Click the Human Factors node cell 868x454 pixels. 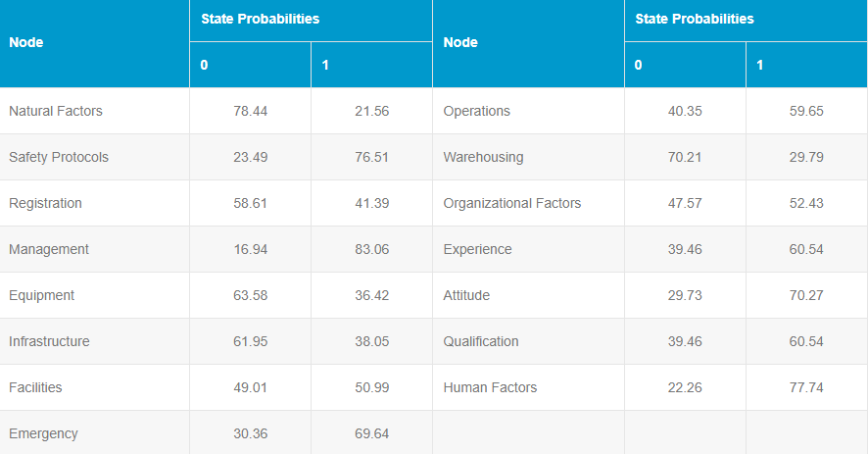point(491,387)
